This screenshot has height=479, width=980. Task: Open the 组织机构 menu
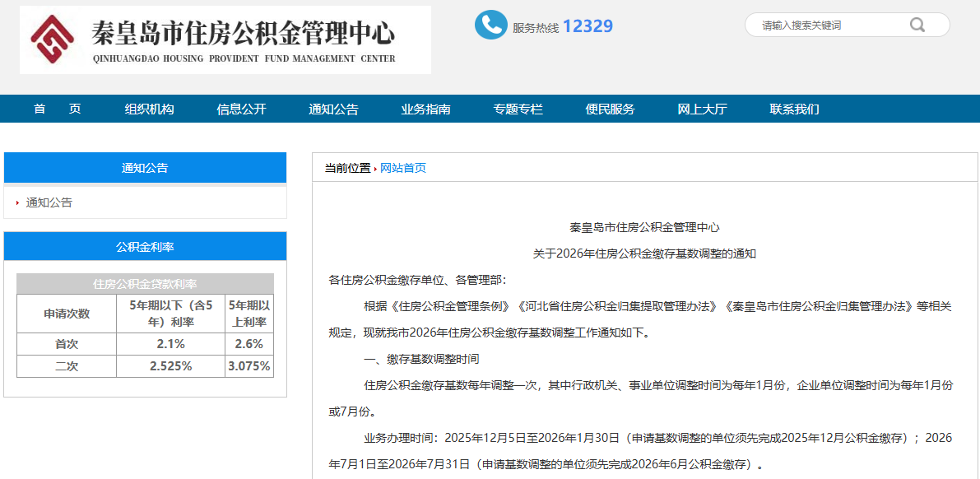pos(150,109)
